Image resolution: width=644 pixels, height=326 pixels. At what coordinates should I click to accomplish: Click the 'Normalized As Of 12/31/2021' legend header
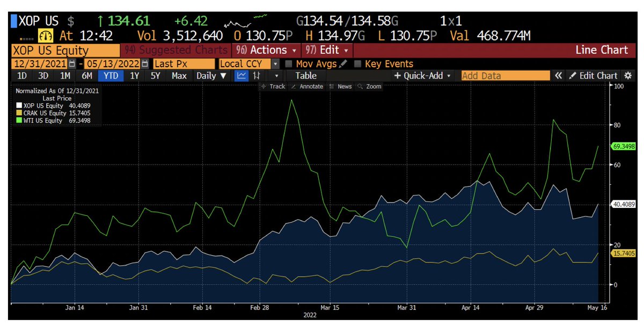click(57, 91)
